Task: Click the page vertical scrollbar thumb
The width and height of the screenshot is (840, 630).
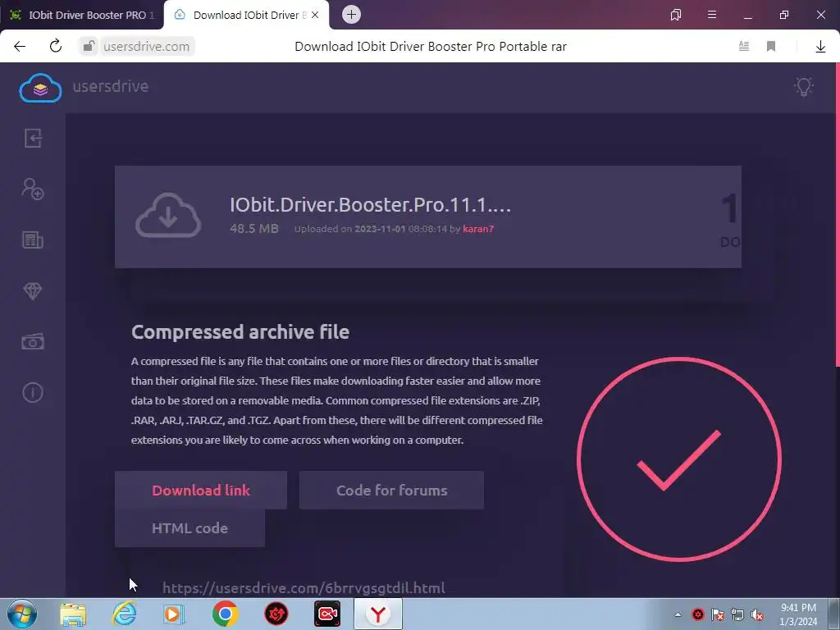Action: (838, 214)
